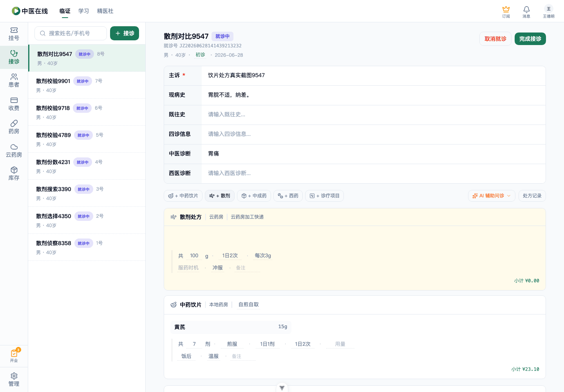The image size is (564, 392).
Task: Select patient 散剂选择4350 in list
Action: click(x=87, y=220)
